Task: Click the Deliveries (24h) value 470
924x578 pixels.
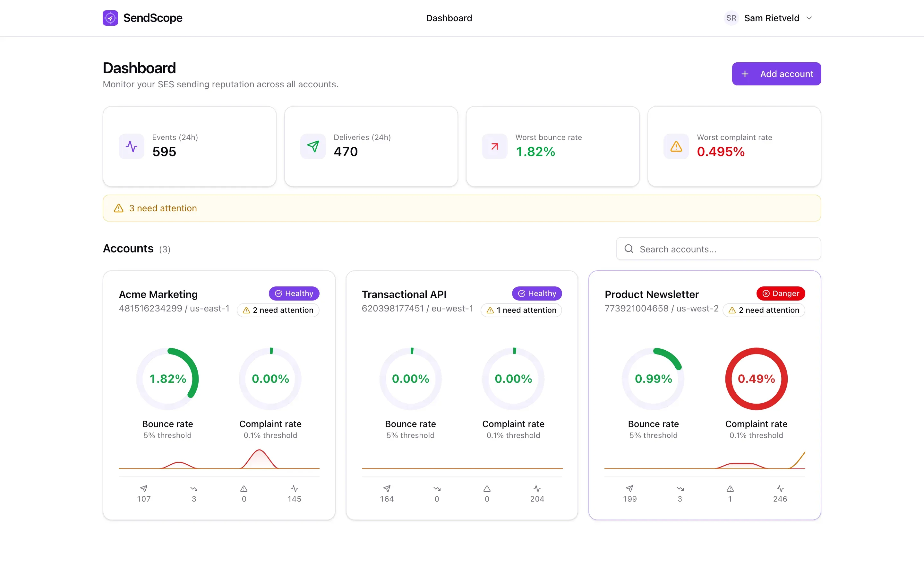Action: click(346, 152)
